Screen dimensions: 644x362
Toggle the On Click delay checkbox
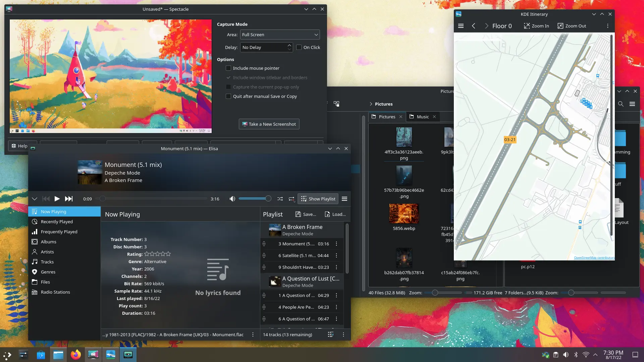coord(299,47)
